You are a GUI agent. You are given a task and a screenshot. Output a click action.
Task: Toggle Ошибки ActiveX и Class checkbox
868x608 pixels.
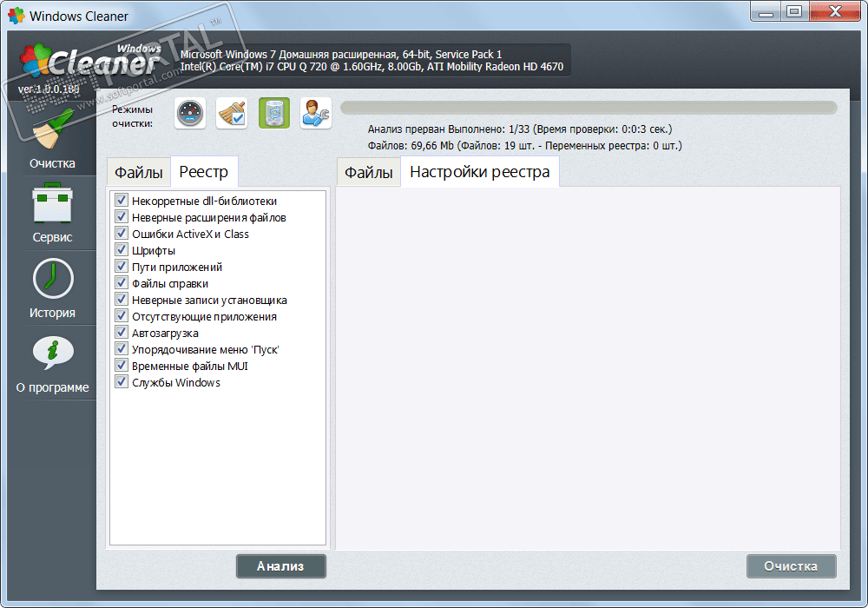tap(122, 233)
